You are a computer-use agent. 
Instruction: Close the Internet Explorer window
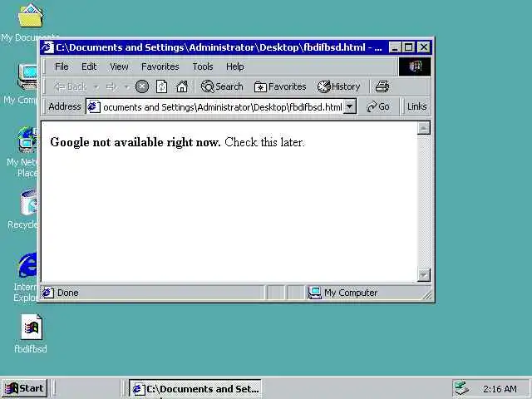pyautogui.click(x=423, y=47)
